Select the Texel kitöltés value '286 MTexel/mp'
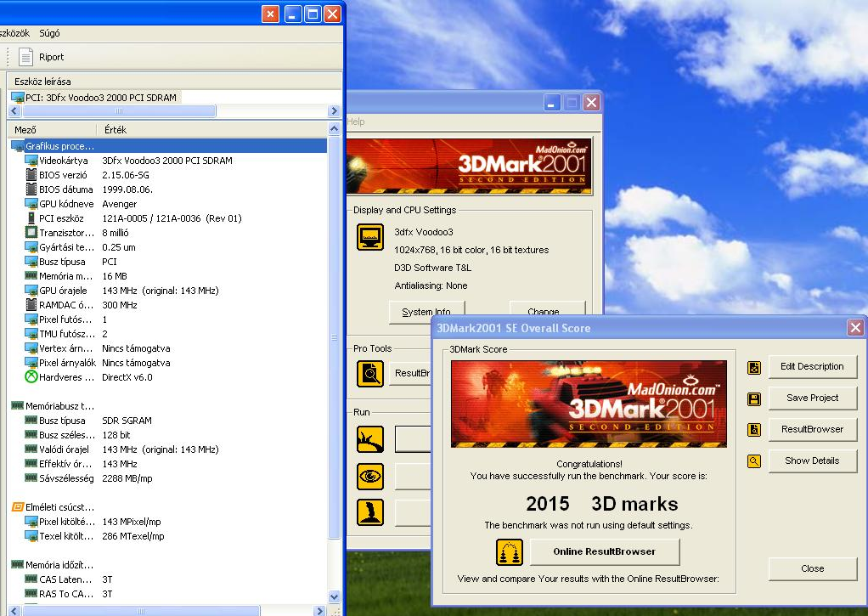Screen dimensions: 868x616 pos(132,535)
